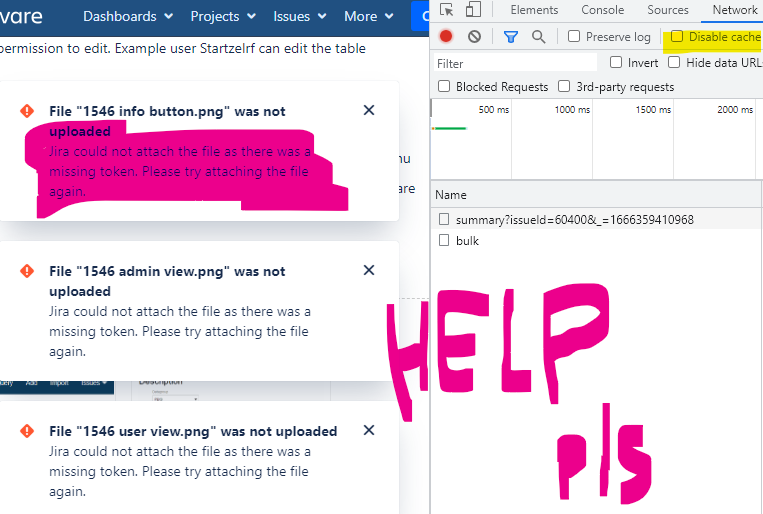
Task: Click the green request bar in timeline
Action: (x=450, y=128)
